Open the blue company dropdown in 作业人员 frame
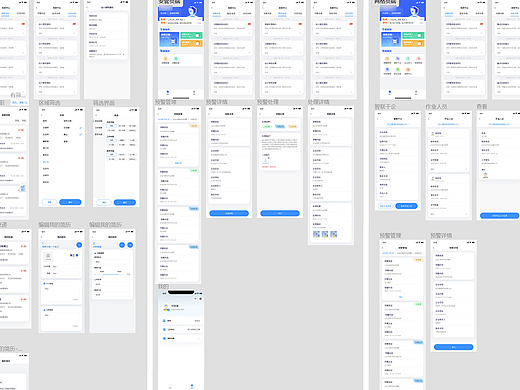 pos(449,124)
